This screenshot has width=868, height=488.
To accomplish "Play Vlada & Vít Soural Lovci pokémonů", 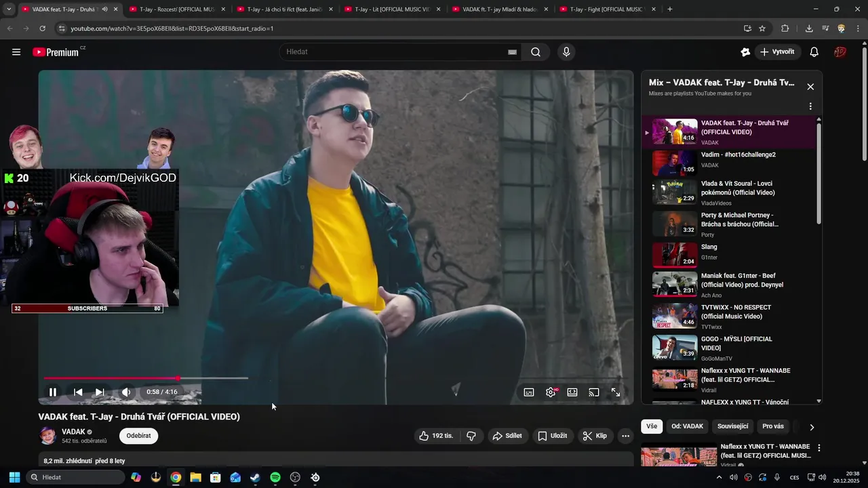I will point(729,193).
